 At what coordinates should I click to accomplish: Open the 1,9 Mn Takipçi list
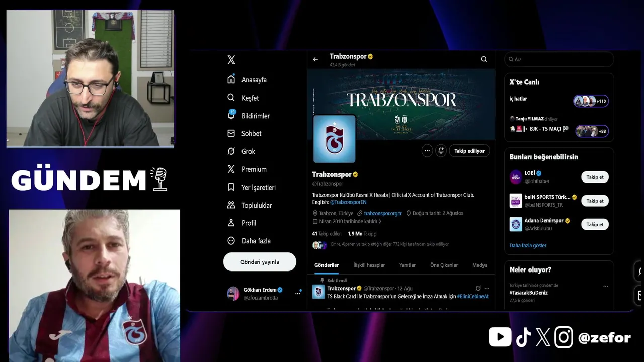[x=362, y=234]
